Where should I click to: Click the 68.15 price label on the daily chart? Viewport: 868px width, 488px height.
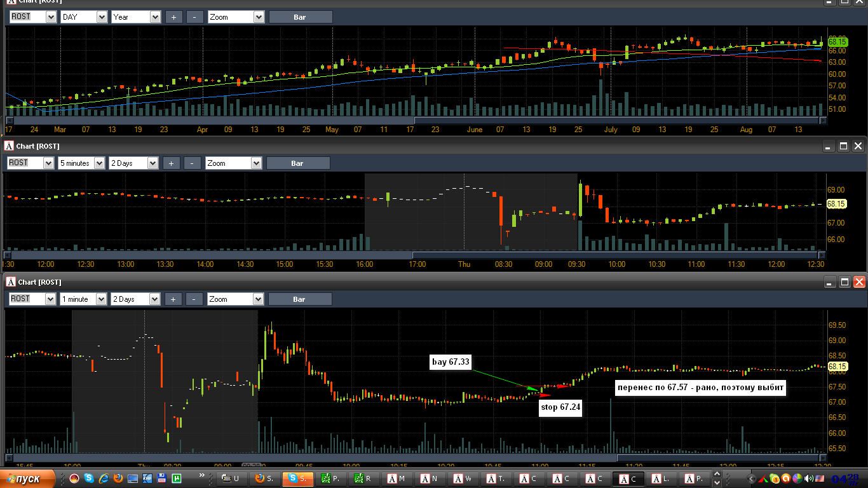pos(838,41)
